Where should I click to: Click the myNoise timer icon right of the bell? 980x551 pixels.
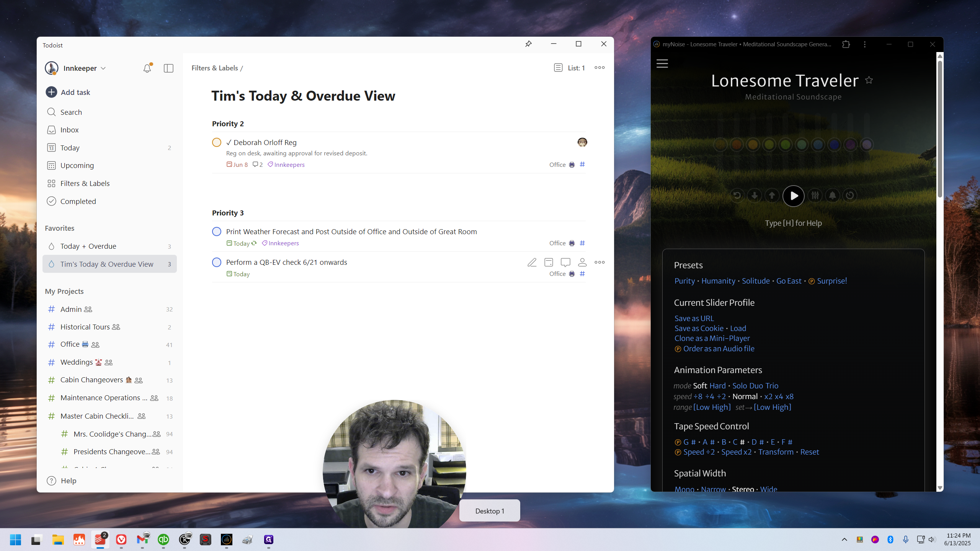point(850,196)
